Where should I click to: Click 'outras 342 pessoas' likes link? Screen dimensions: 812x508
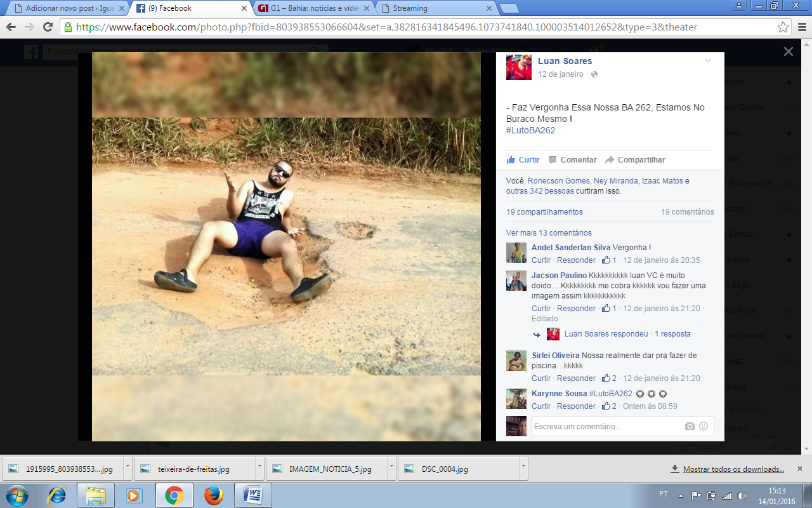540,191
